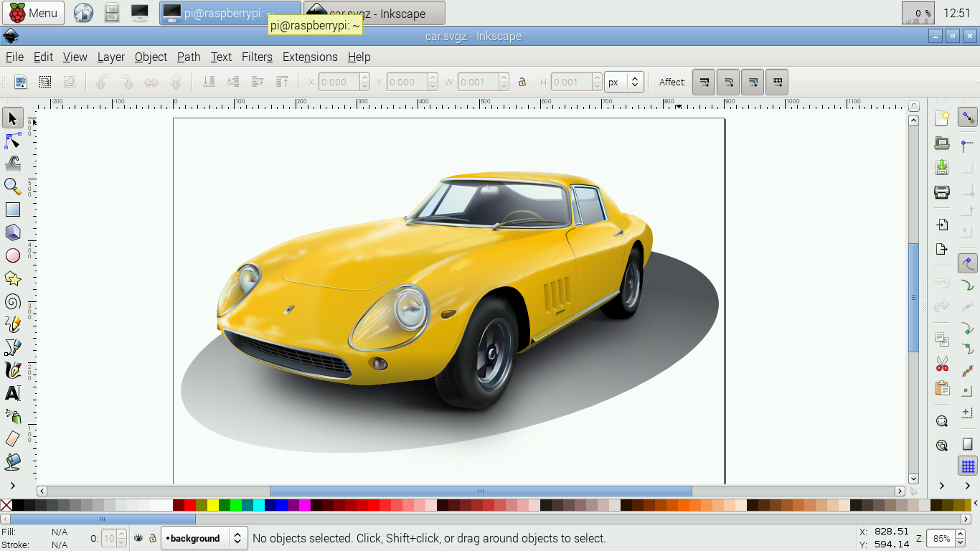
Task: Select the Spiral tool
Action: (12, 302)
